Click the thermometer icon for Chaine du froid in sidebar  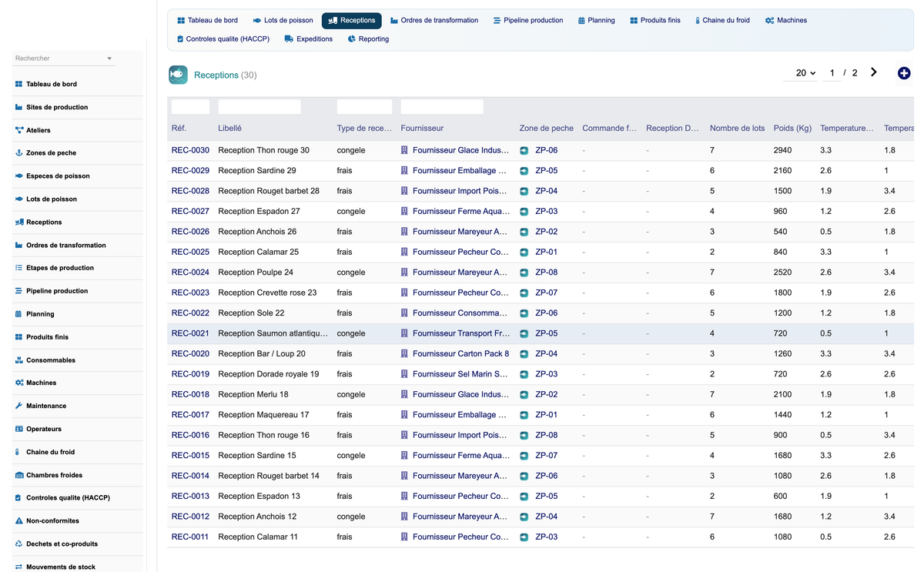point(18,452)
